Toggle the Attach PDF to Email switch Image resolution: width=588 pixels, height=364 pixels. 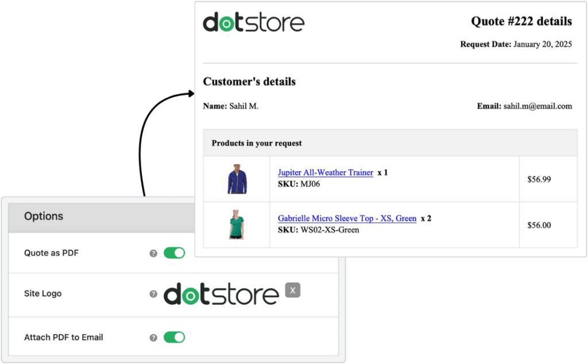point(174,338)
